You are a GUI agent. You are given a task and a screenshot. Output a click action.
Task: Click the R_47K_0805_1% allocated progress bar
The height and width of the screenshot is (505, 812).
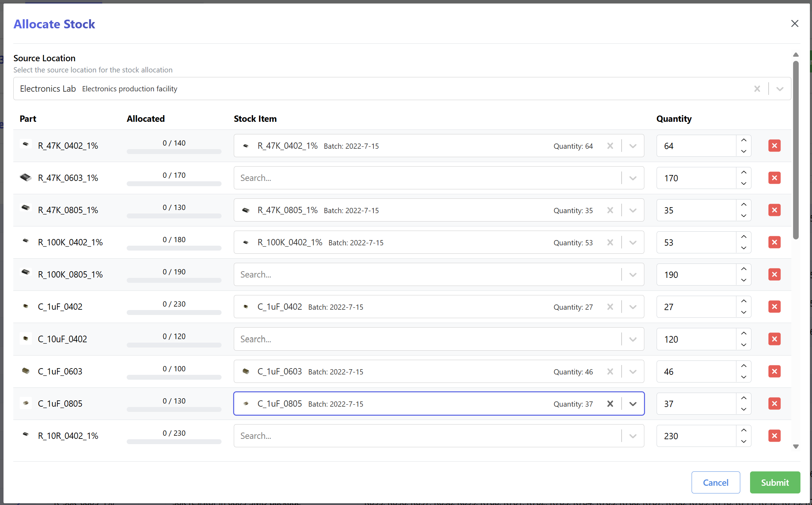tap(174, 216)
